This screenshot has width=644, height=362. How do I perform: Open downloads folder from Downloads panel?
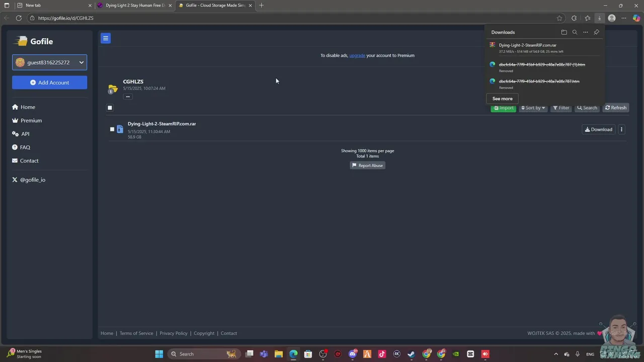point(564,32)
